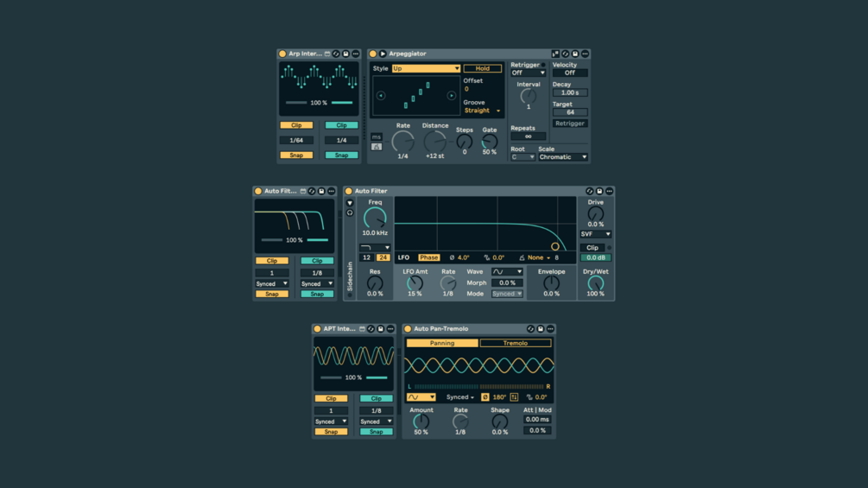The width and height of the screenshot is (868, 488).
Task: Click the Arpeggiator device play triangle icon
Action: click(x=383, y=54)
